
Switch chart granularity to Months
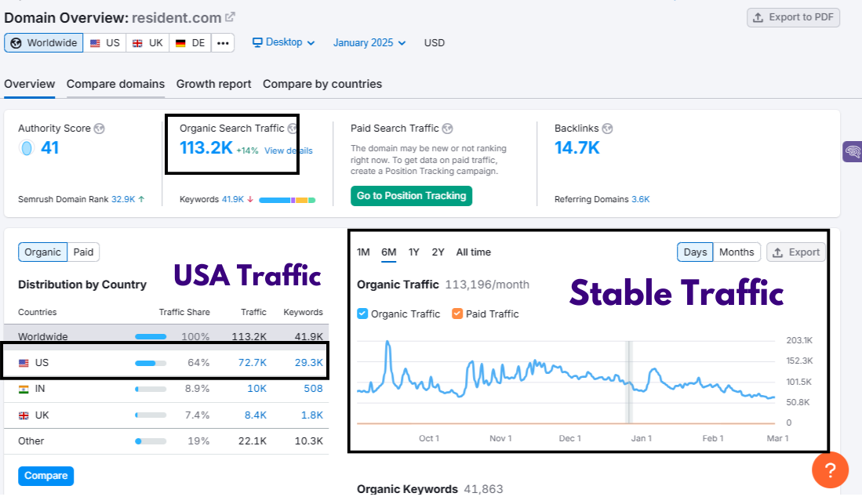[737, 252]
